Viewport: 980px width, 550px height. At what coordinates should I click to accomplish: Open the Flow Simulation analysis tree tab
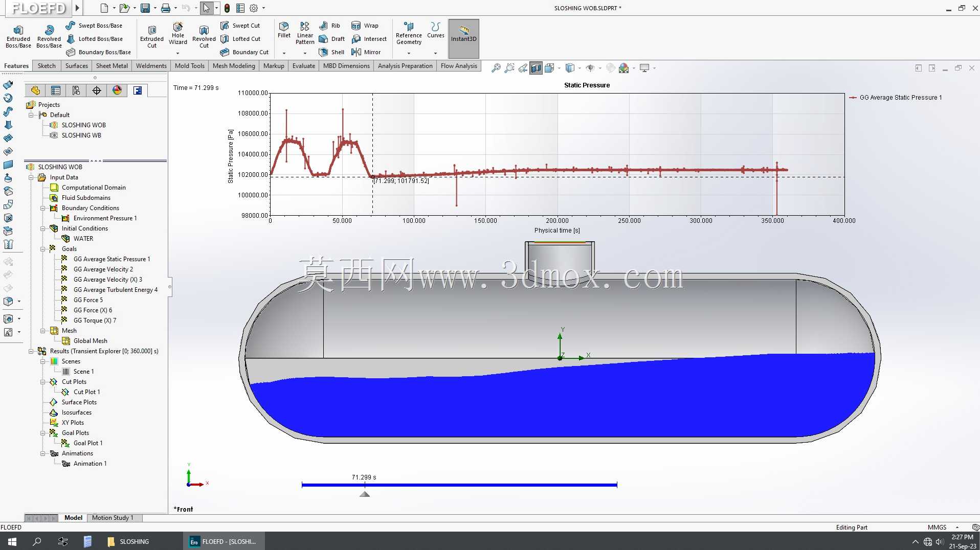138,90
